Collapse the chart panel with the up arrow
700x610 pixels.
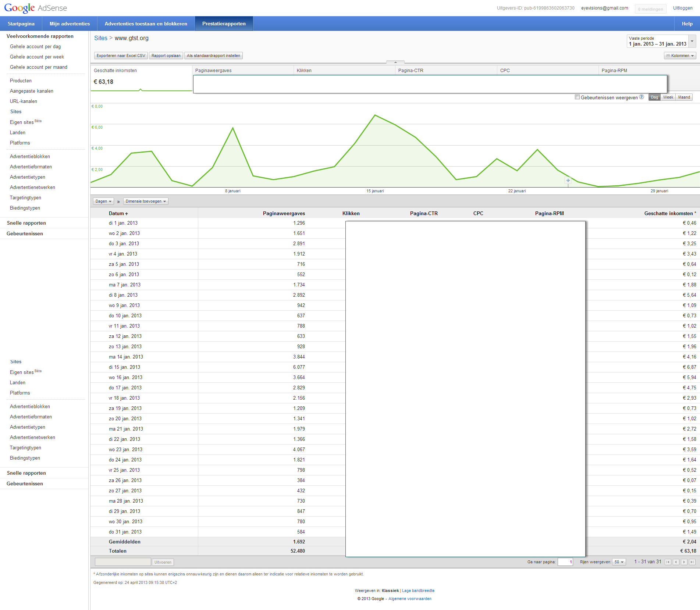tap(395, 62)
